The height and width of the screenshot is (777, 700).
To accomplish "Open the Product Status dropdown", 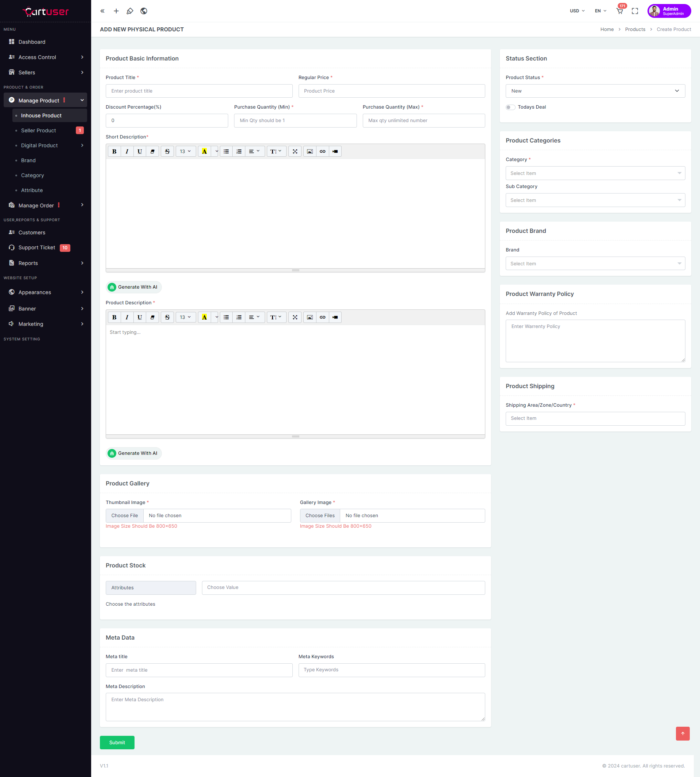I will tap(595, 91).
